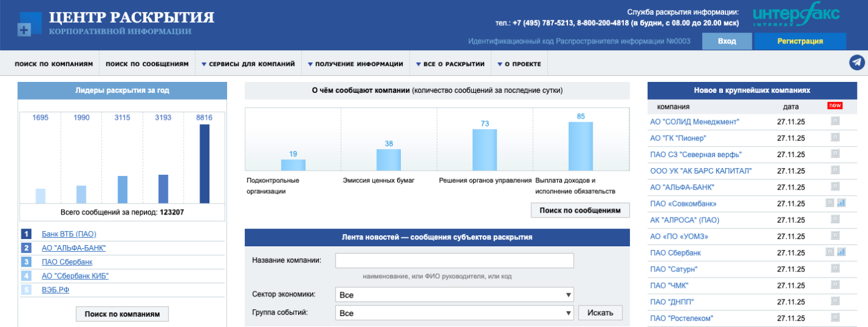Screen dimensions: 868x327
Task: Open Банк ВТБ (ПАО) link
Action: pyautogui.click(x=69, y=234)
